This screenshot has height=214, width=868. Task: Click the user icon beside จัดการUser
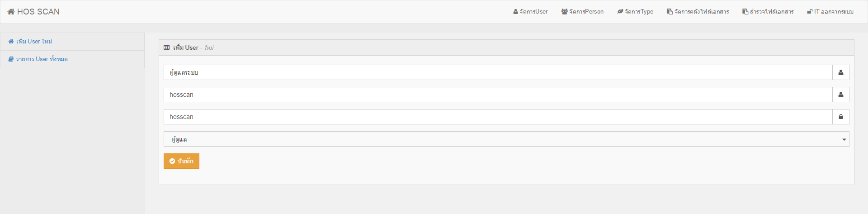(x=515, y=12)
